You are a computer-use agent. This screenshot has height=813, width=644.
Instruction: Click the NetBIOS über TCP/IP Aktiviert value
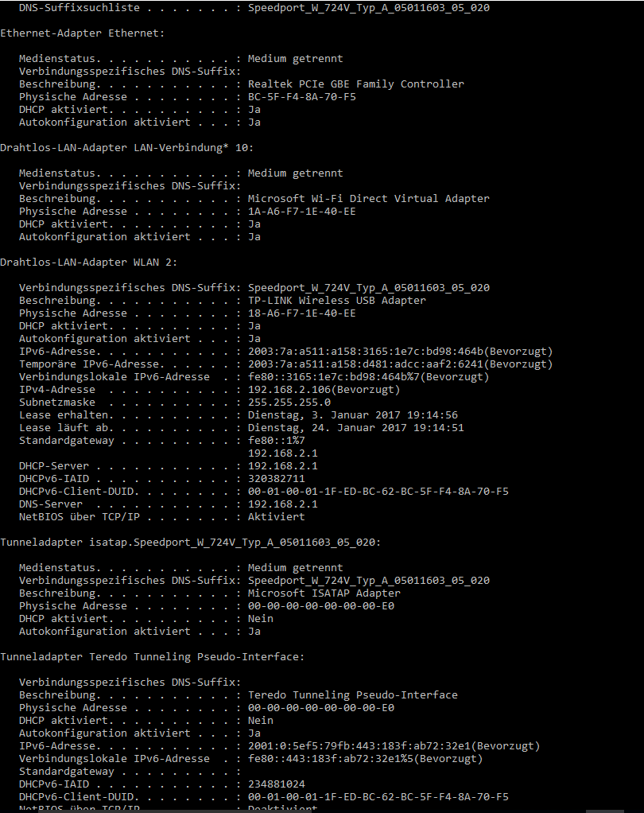point(276,517)
